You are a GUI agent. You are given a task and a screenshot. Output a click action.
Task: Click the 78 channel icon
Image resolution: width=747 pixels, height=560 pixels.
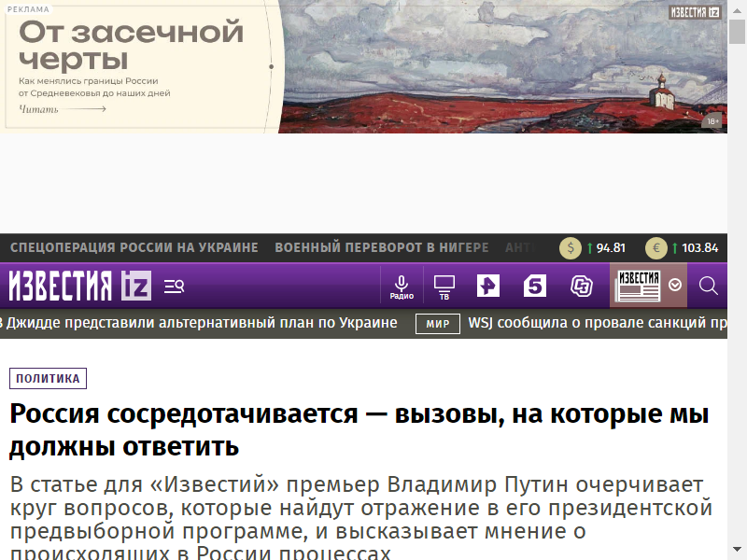point(582,286)
